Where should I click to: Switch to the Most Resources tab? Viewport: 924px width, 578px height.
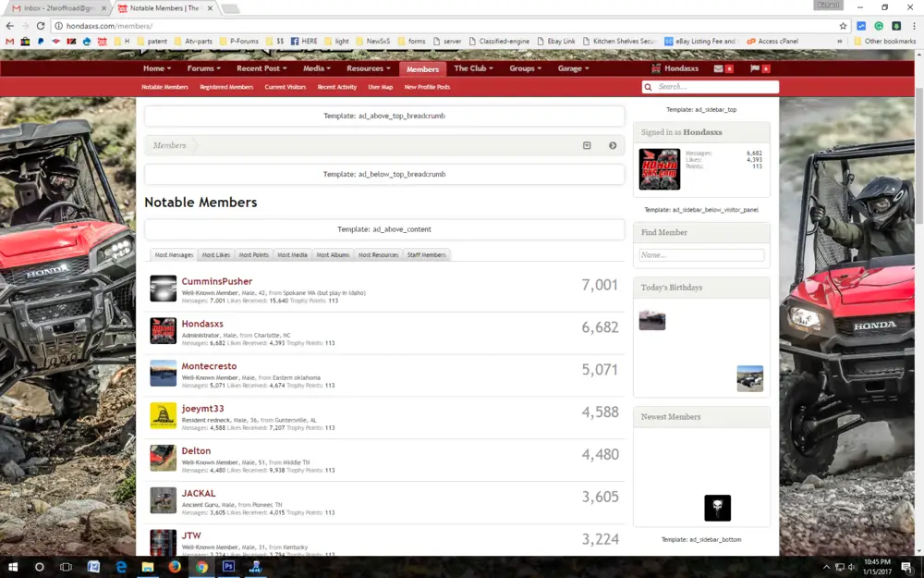click(378, 255)
